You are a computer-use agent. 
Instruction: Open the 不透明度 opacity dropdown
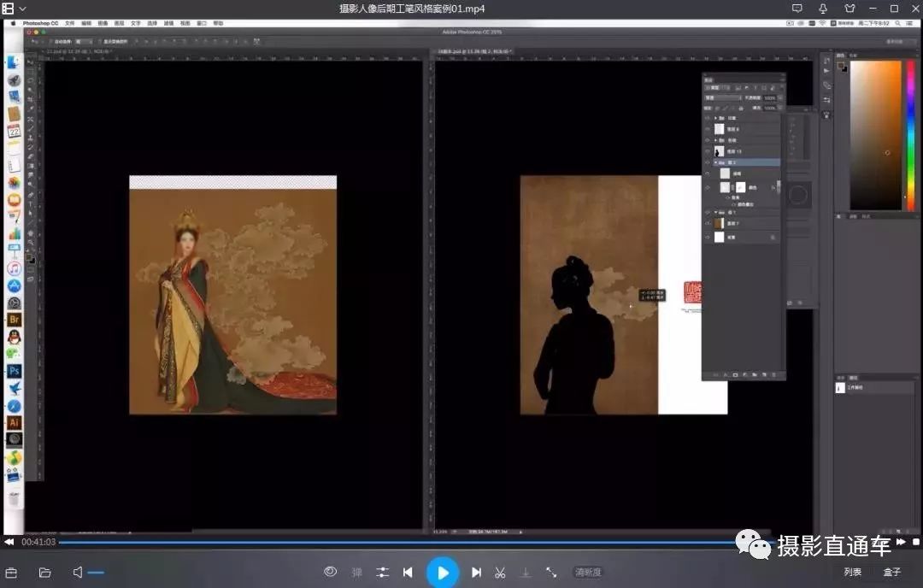[x=780, y=97]
